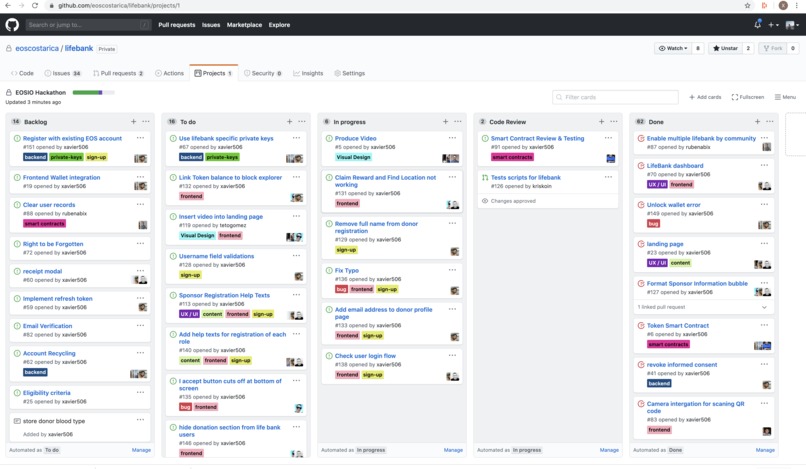Viewport: 806px width, 469px height.
Task: Open Done column options menu
Action: [x=770, y=121]
